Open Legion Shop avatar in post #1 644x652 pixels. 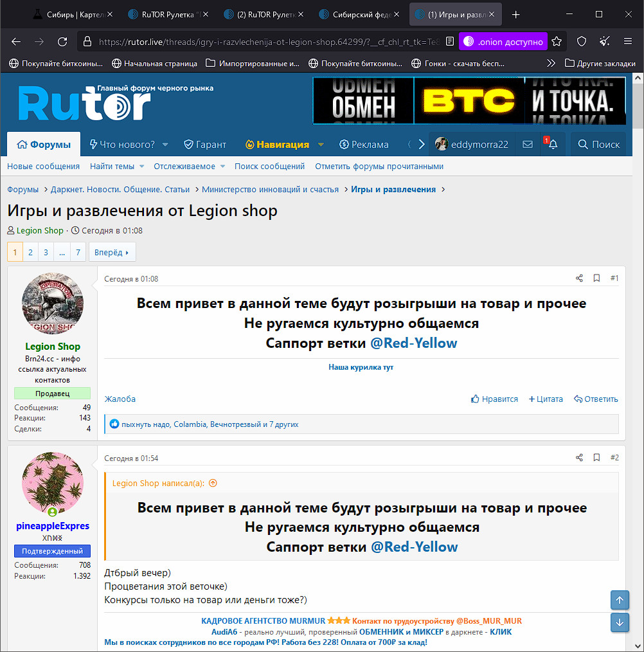53,303
